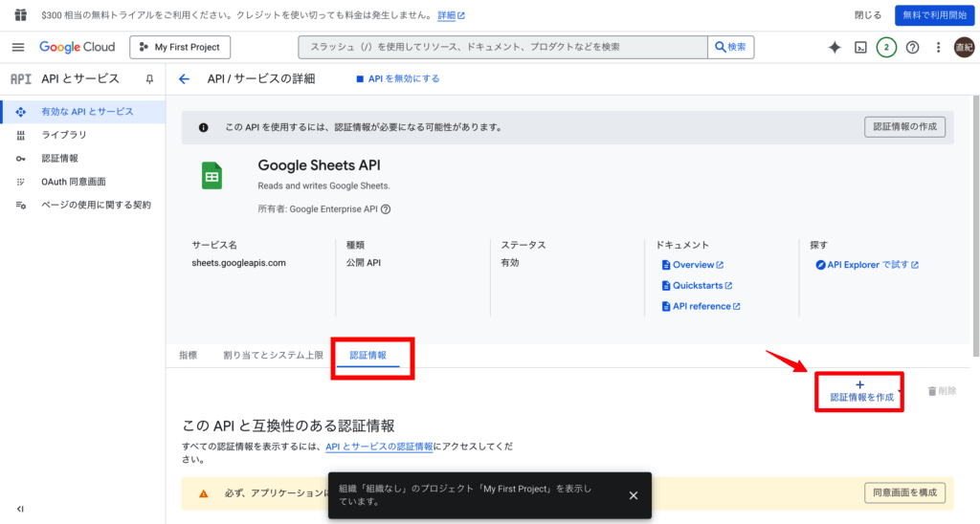Click the ページの使用に関する契約 settings icon
The image size is (980, 524).
click(x=21, y=205)
